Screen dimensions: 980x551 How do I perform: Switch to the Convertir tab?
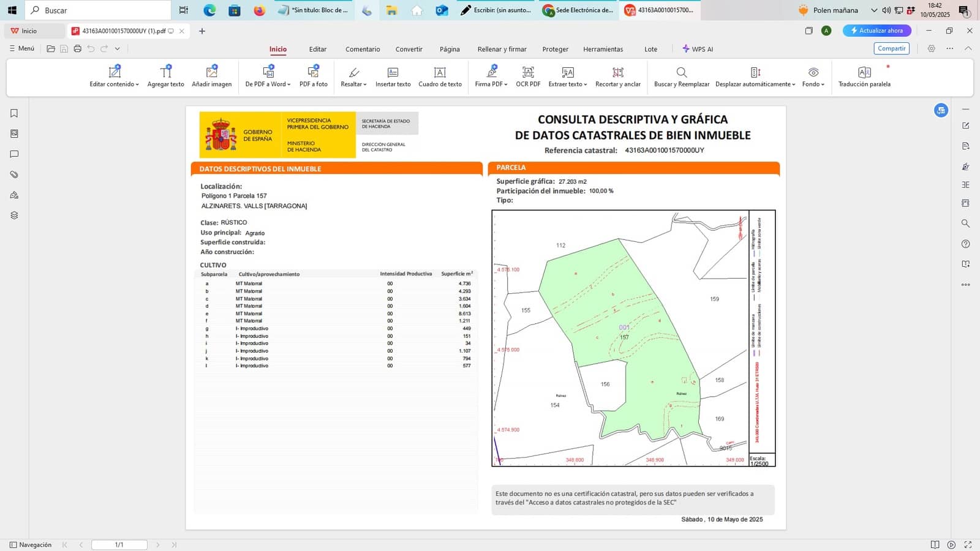click(409, 49)
